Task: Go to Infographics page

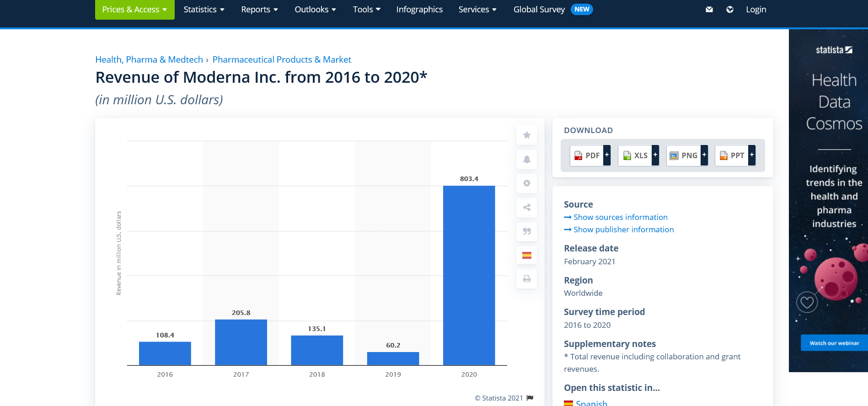Action: (x=419, y=10)
